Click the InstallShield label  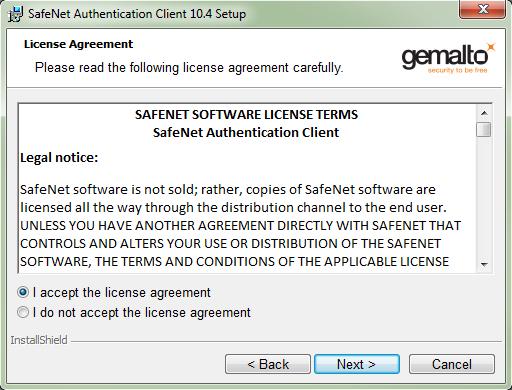click(x=39, y=340)
